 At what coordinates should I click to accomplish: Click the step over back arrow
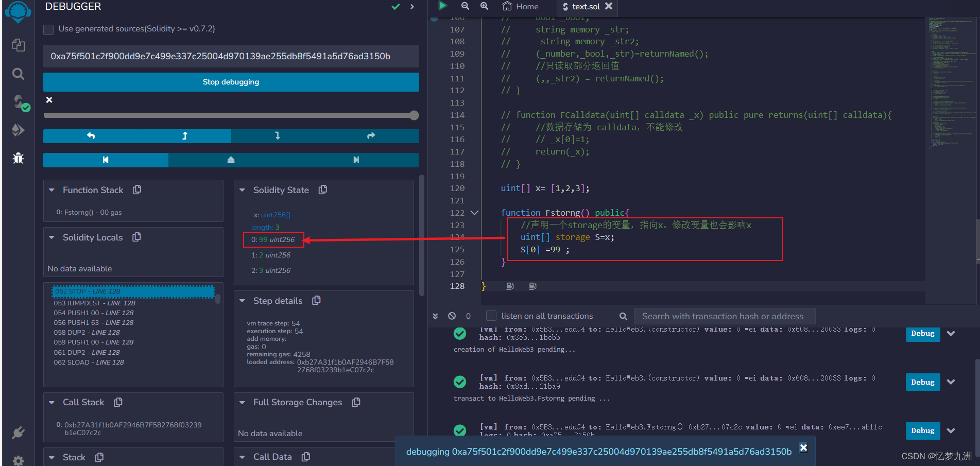point(91,136)
